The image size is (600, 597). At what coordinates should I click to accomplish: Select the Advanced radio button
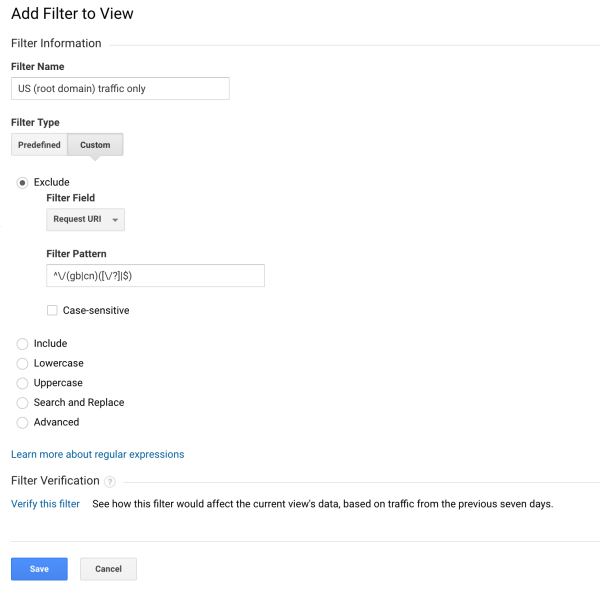22,422
